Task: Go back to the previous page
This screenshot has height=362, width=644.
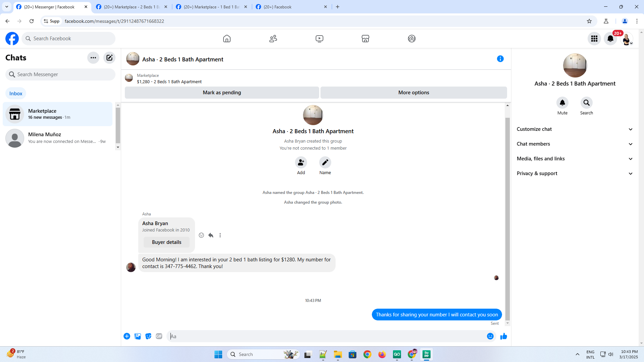Action: click(7, 21)
